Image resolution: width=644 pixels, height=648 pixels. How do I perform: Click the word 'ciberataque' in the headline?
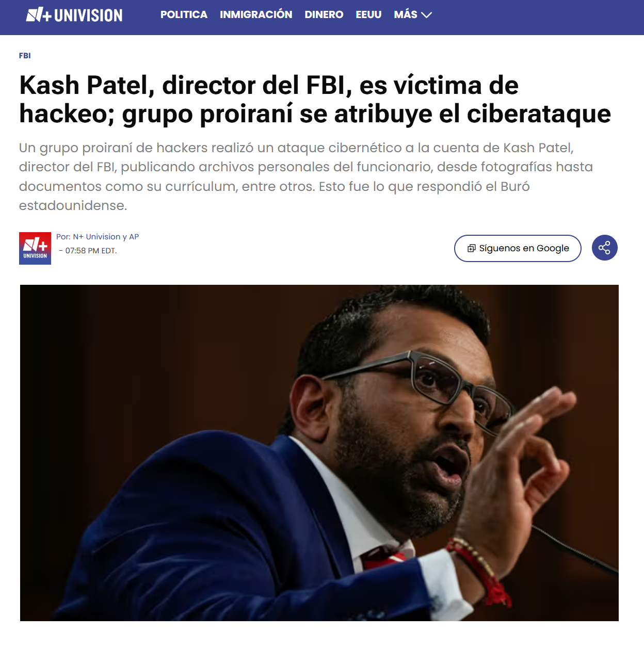pyautogui.click(x=539, y=114)
